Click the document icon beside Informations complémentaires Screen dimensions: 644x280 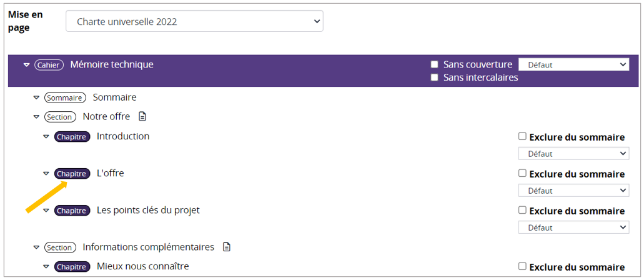[227, 247]
